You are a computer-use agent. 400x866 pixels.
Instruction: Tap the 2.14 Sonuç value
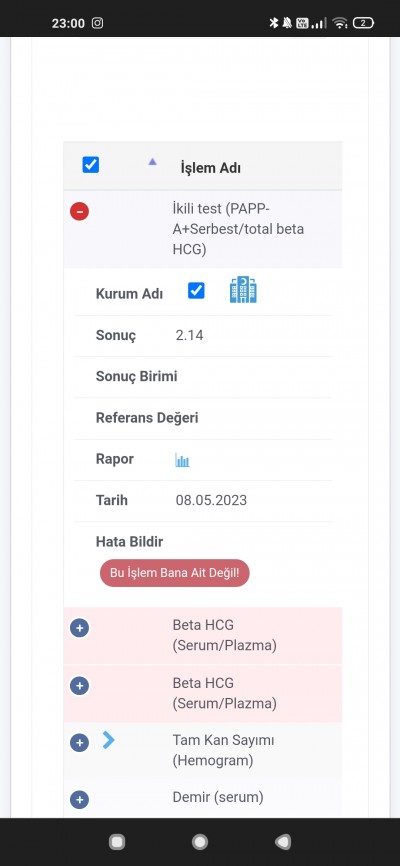[x=190, y=335]
